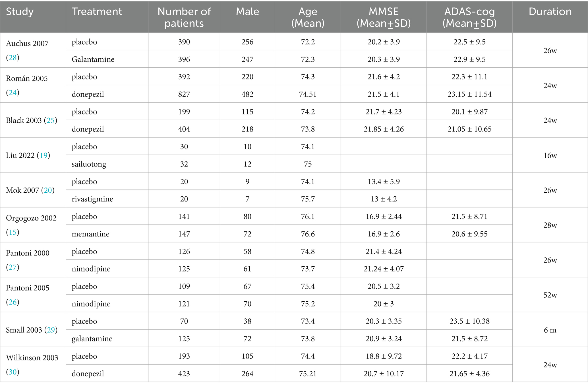Screen dimensions: 588x387
Task: Select the 52w duration cell
Action: click(550, 295)
